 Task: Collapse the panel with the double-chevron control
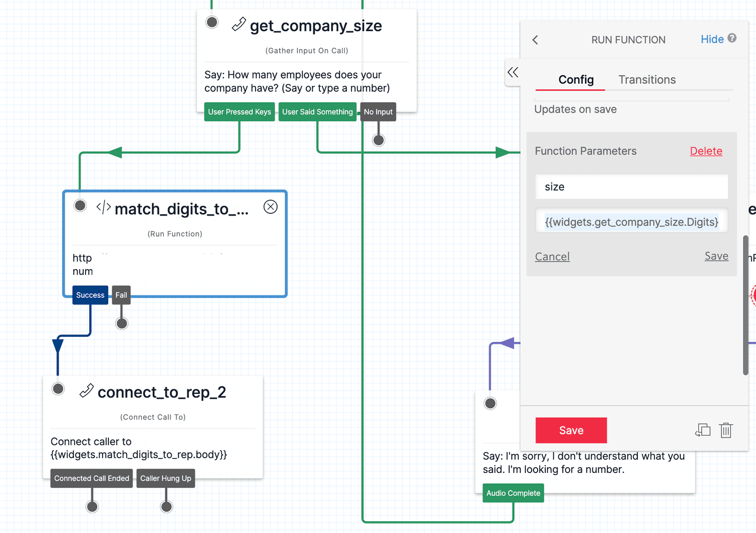pyautogui.click(x=514, y=73)
